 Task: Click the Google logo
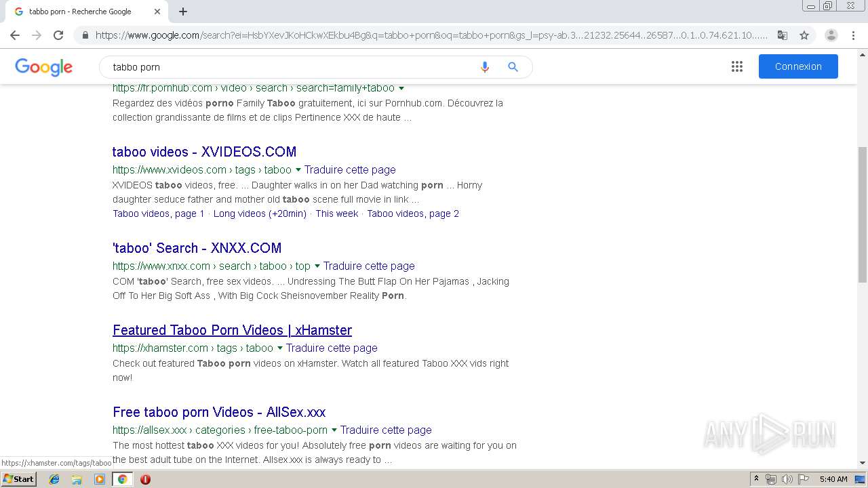pyautogui.click(x=43, y=67)
